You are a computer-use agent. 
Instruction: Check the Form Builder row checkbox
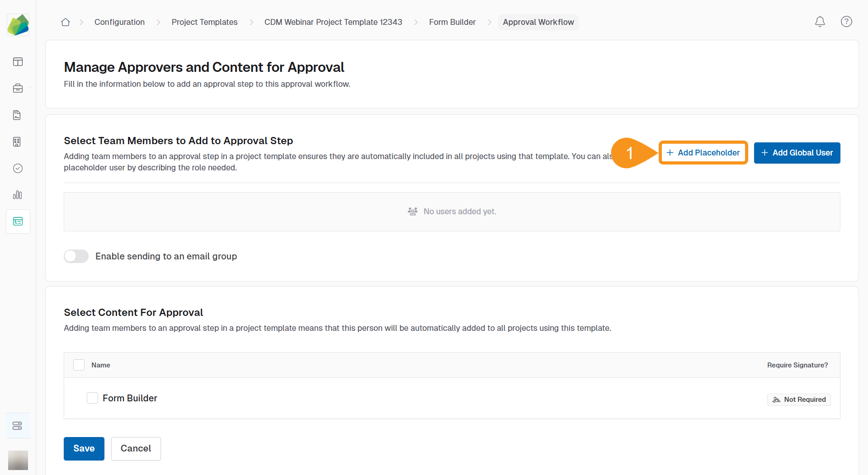coord(92,398)
